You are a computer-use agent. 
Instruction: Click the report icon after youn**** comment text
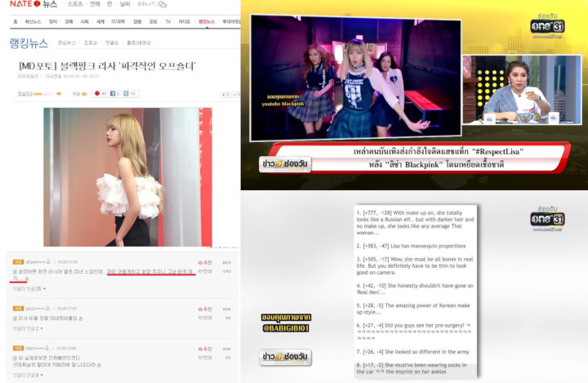pos(81,318)
